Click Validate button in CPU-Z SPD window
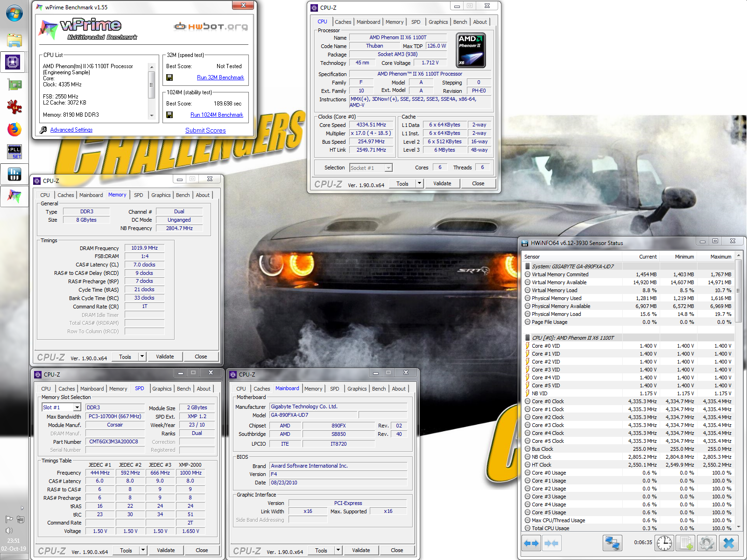 (x=166, y=550)
